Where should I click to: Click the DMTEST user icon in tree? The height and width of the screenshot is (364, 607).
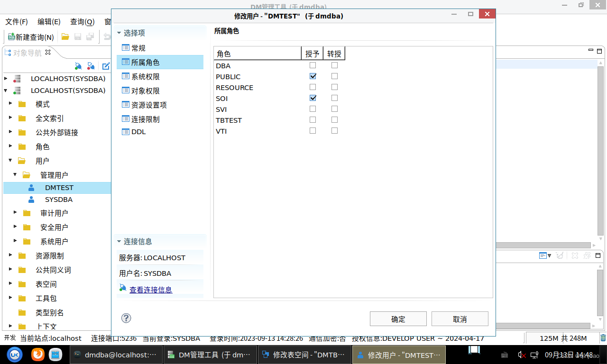31,188
